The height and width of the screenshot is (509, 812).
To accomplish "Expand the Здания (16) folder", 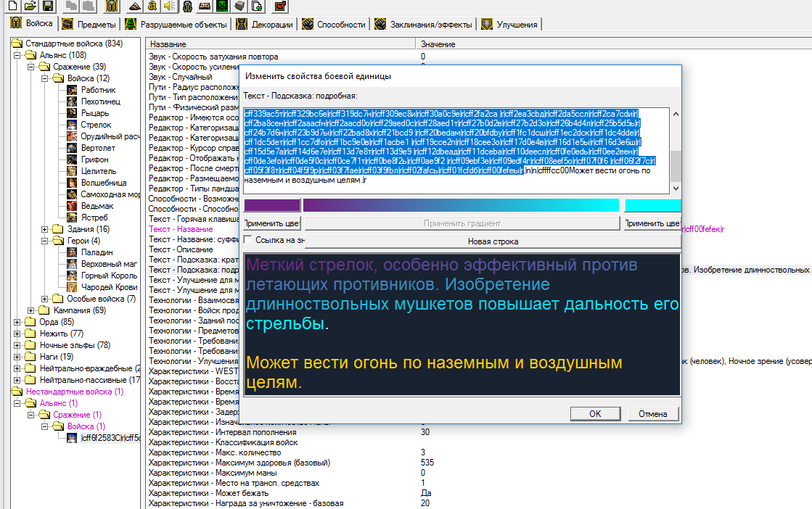I will [x=46, y=229].
